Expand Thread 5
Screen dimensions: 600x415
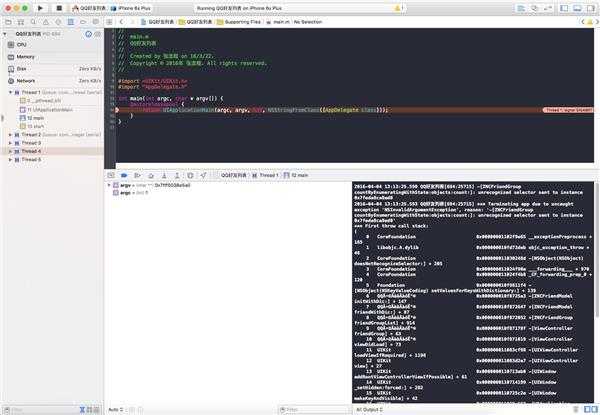(x=10, y=160)
